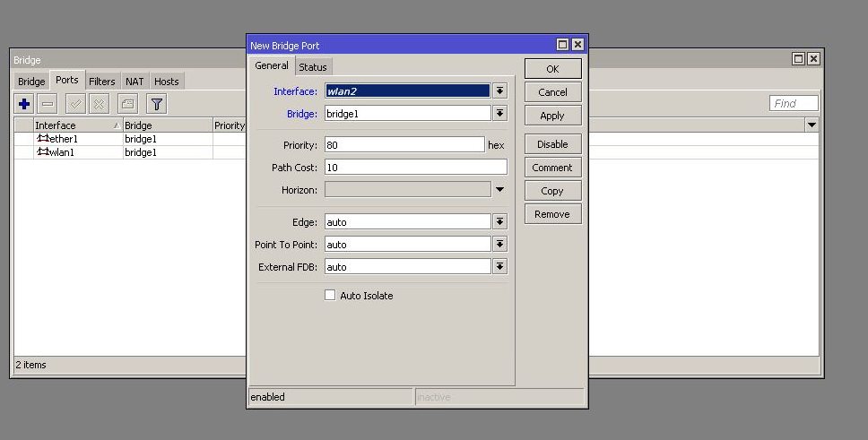The width and height of the screenshot is (868, 440).
Task: Select the Ports tab in Bridge window
Action: [67, 80]
